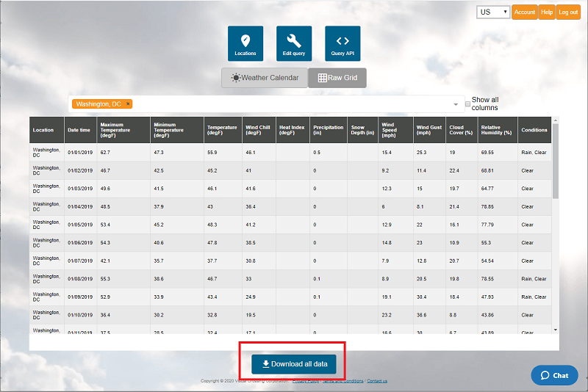Switch to the Raw Grid tab
Image resolution: width=588 pixels, height=392 pixels.
[337, 78]
